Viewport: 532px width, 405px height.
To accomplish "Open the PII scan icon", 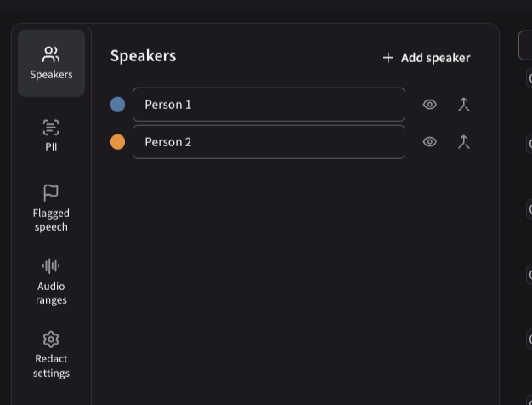I will 51,128.
